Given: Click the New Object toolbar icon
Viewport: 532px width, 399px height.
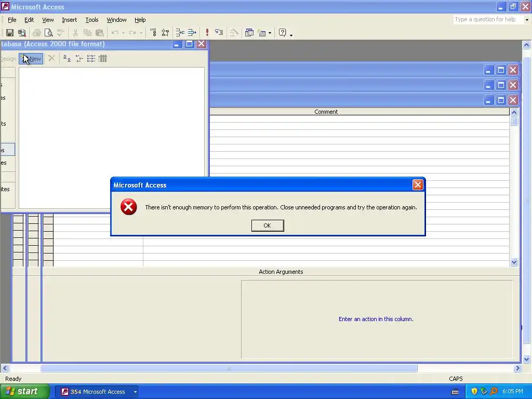Looking at the screenshot, I should (262, 33).
